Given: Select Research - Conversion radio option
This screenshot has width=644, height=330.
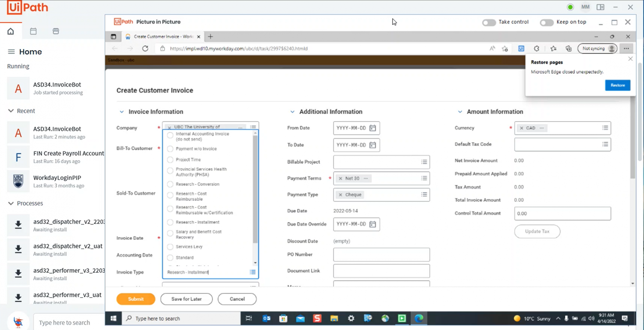Looking at the screenshot, I should [x=170, y=184].
